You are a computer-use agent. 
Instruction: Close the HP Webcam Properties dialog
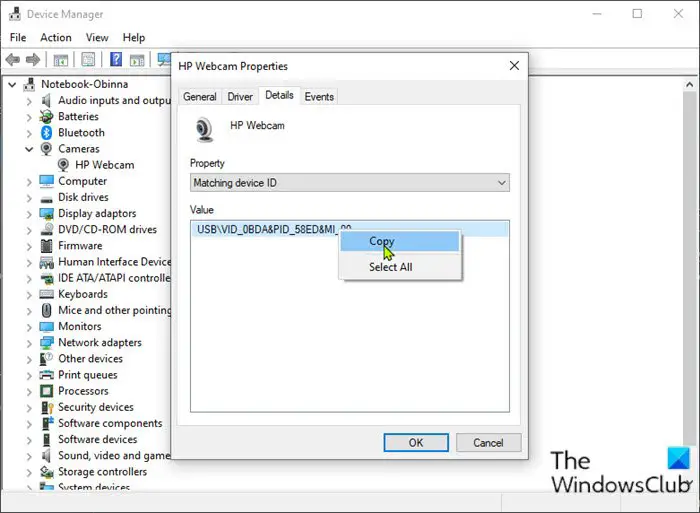514,66
